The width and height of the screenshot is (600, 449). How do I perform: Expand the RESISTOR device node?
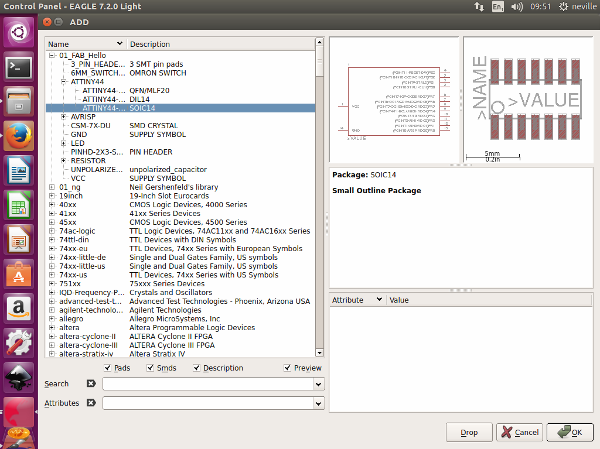63,160
